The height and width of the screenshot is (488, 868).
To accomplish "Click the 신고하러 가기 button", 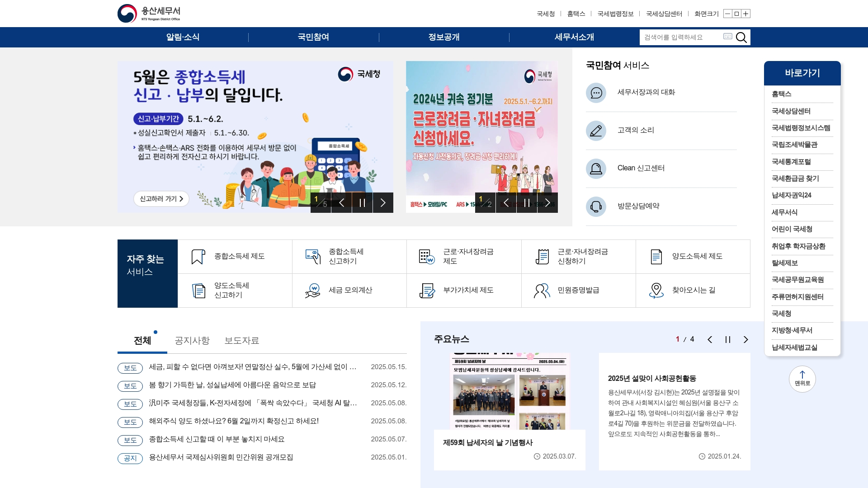I will point(161,199).
